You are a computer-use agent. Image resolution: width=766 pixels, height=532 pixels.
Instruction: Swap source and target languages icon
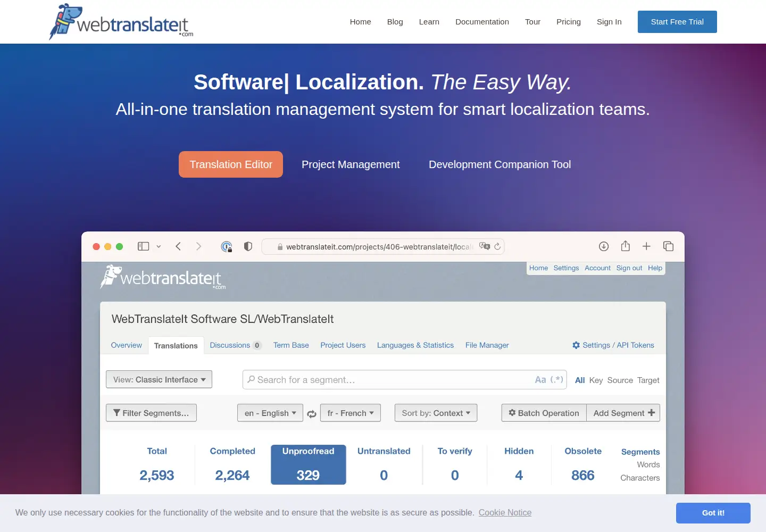point(312,414)
